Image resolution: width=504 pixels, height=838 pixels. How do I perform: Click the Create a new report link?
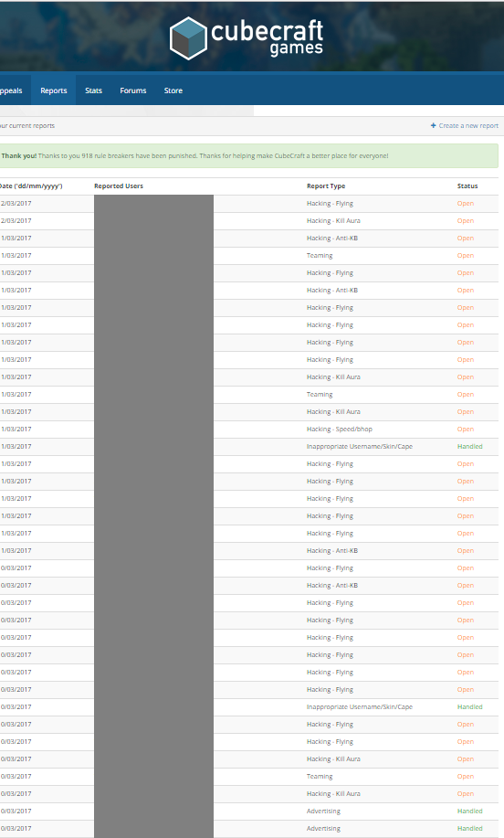pyautogui.click(x=468, y=125)
